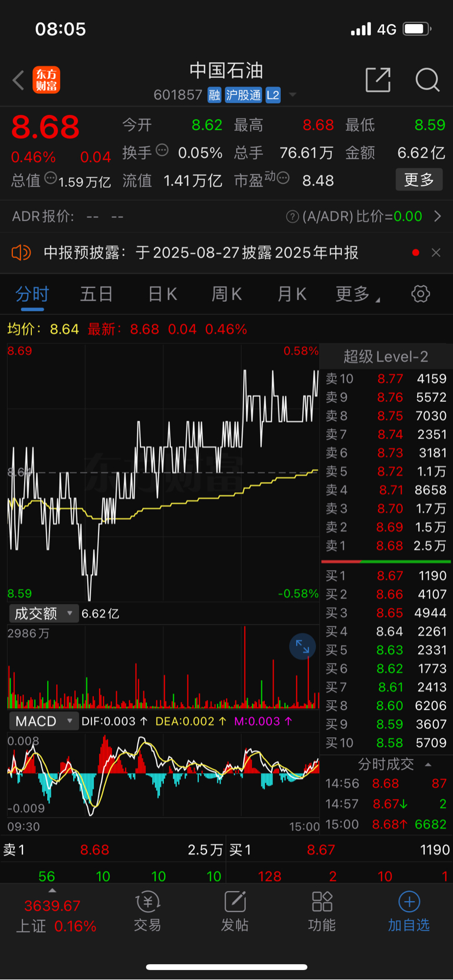Switch to the 月K tab
Image resolution: width=453 pixels, height=980 pixels.
292,294
